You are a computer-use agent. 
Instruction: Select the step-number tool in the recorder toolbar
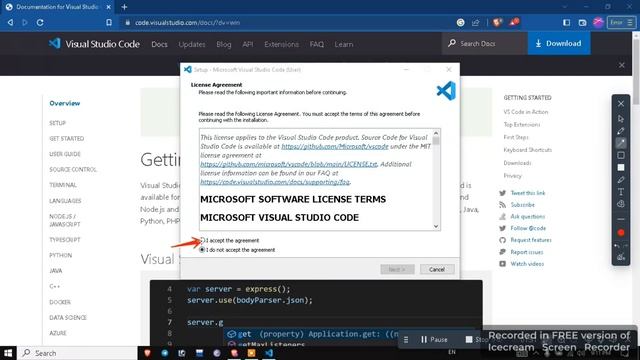click(x=621, y=204)
